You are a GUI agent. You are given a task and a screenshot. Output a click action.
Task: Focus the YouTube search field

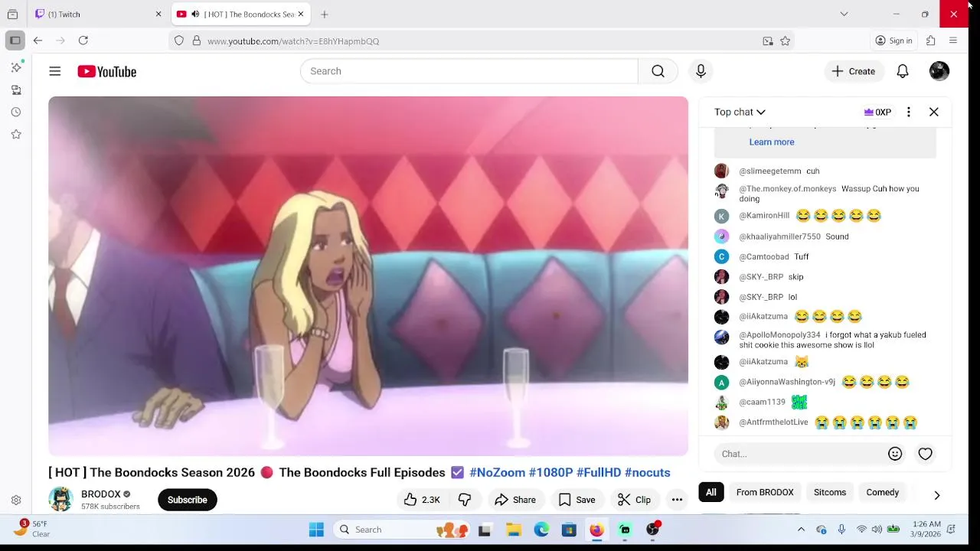coord(469,71)
